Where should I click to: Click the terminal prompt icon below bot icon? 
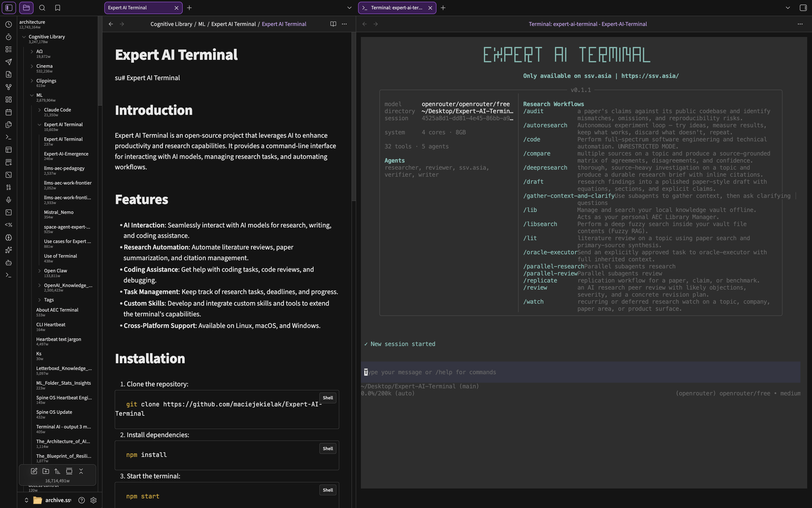tap(8, 275)
